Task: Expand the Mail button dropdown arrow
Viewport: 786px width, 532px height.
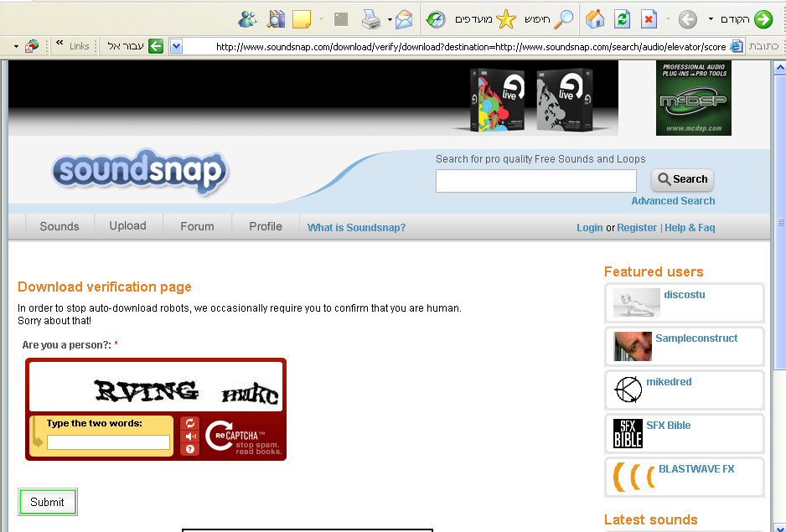Action: click(x=390, y=19)
